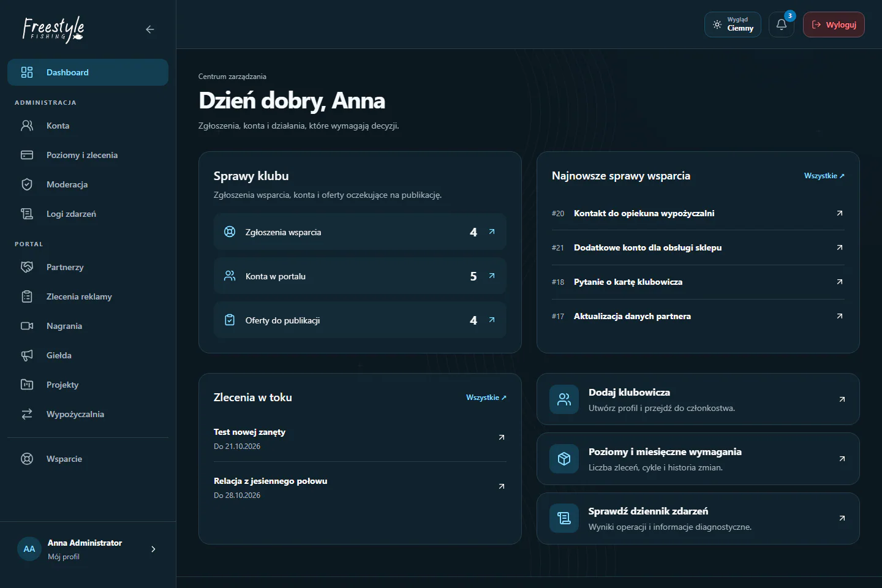Click the AA avatar in the sidebar
Viewport: 882px width, 588px height.
(x=29, y=549)
